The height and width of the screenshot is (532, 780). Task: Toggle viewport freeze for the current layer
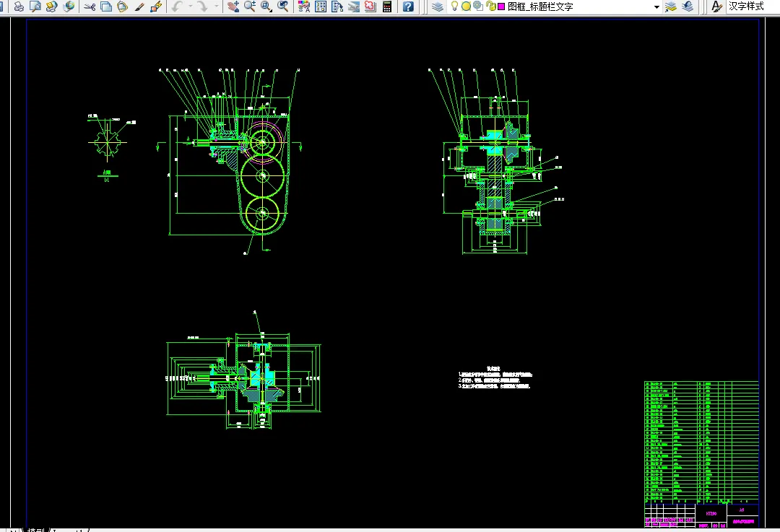pyautogui.click(x=478, y=6)
